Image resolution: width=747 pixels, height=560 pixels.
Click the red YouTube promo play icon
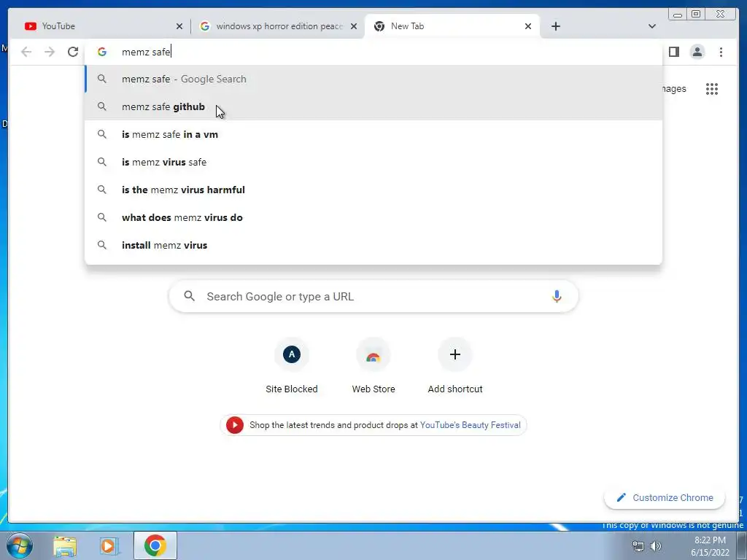[x=235, y=425]
